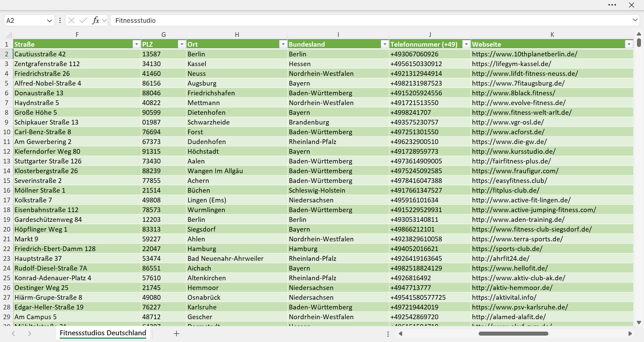
Task: Select the Fitnessstudios Deutschland sheet tab
Action: coord(103,333)
